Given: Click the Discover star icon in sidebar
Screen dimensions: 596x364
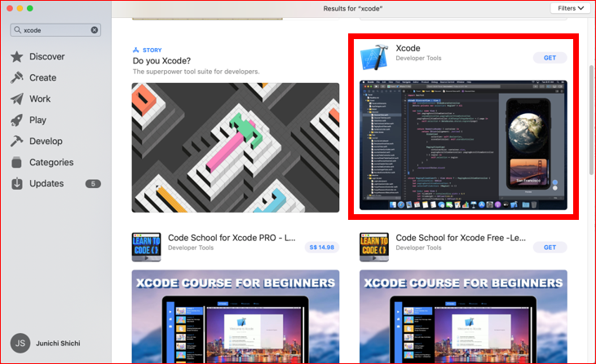Looking at the screenshot, I should (x=17, y=56).
